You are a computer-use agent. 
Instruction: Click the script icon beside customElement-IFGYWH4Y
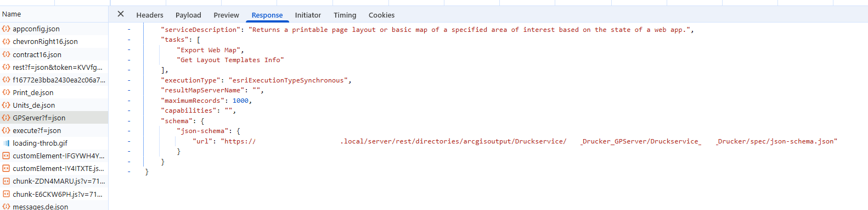click(6, 156)
